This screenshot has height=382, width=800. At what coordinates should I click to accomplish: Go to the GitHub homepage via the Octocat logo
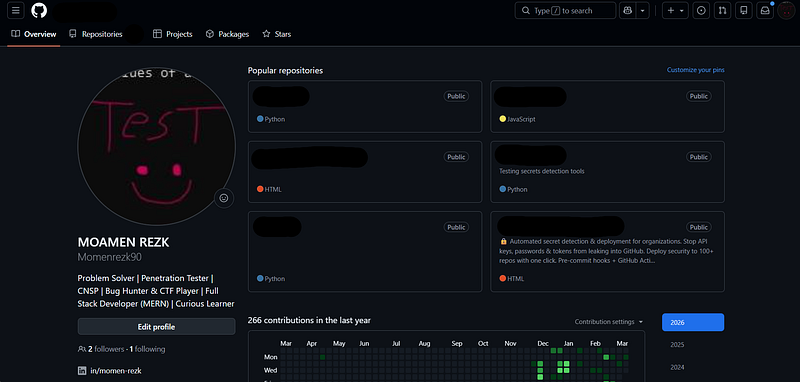pos(39,10)
